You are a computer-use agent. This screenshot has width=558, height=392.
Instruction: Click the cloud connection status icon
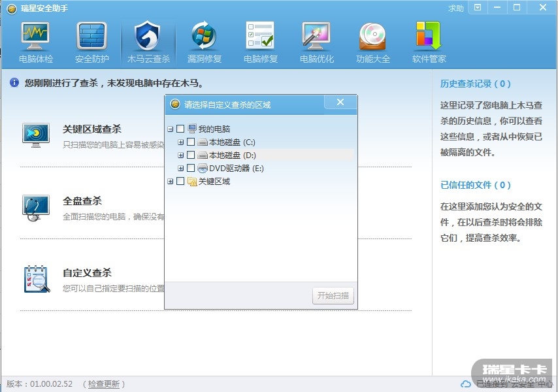(x=466, y=384)
